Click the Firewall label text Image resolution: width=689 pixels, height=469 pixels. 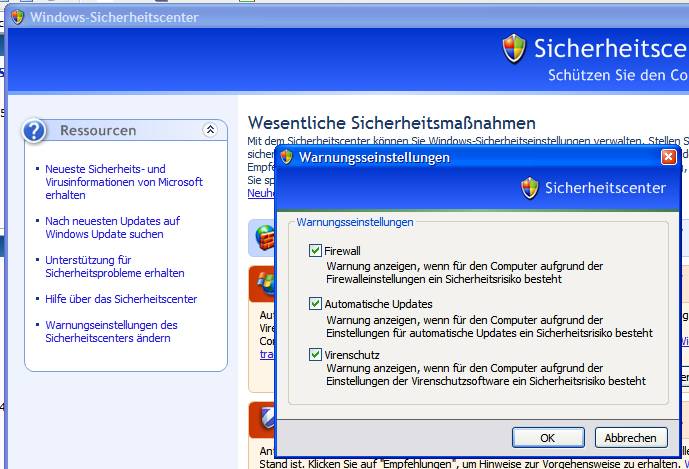click(x=342, y=251)
